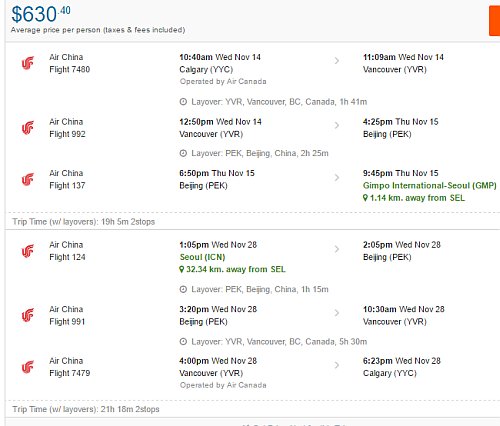Viewport: 500px width, 426px height.
Task: Click Air China logo beside Flight 7480
Action: tap(28, 63)
